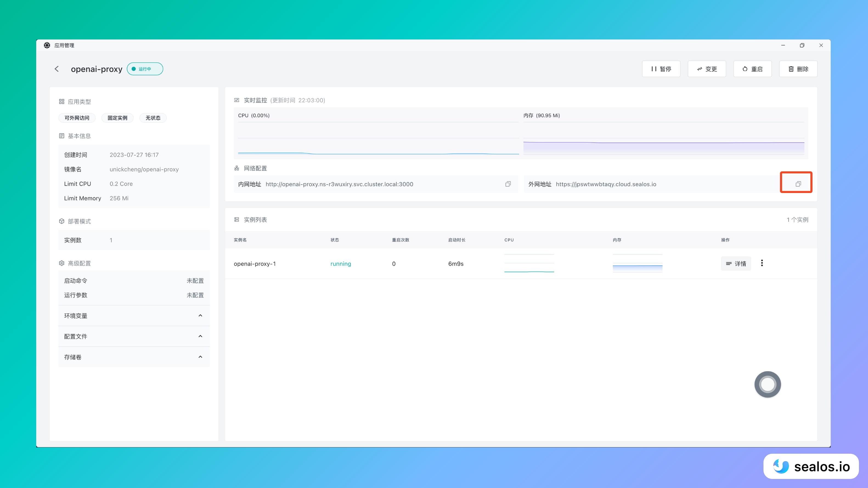Delete the app with the 删除 button
The width and height of the screenshot is (868, 488).
798,69
